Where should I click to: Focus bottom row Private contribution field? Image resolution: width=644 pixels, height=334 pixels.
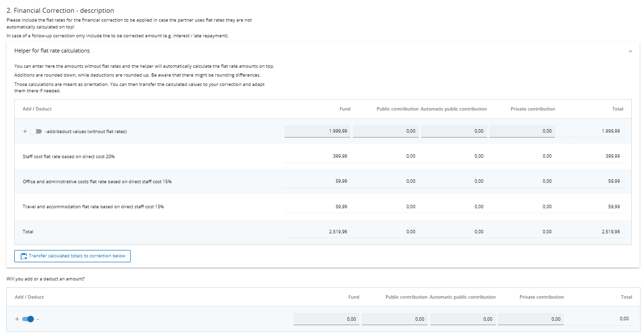click(531, 319)
